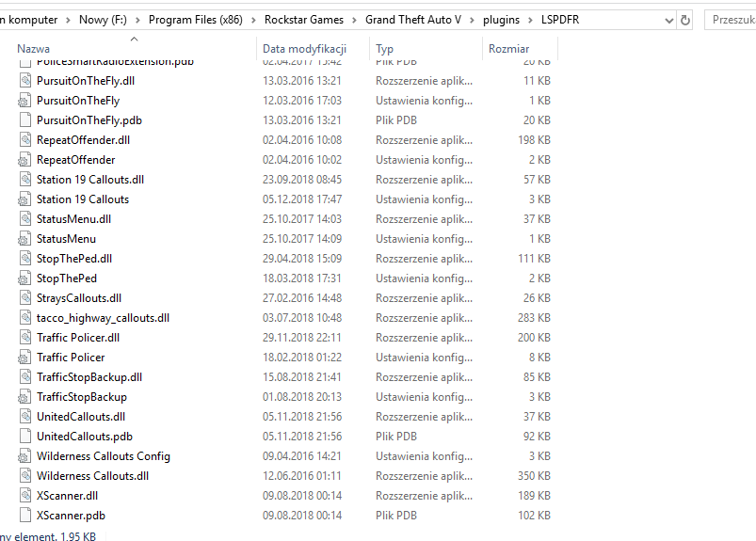Select the StraysCallouts.dll file name
Screen dimensions: 756x541
79,297
